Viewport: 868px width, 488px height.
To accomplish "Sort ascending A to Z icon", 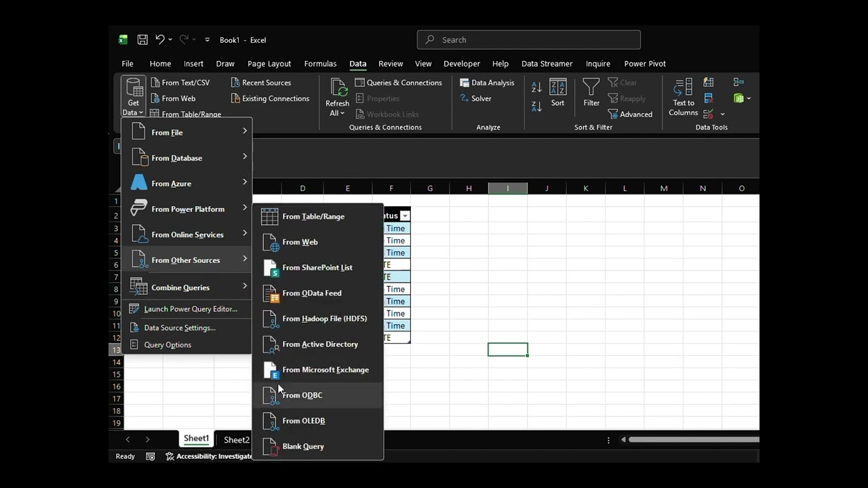I will pos(536,87).
